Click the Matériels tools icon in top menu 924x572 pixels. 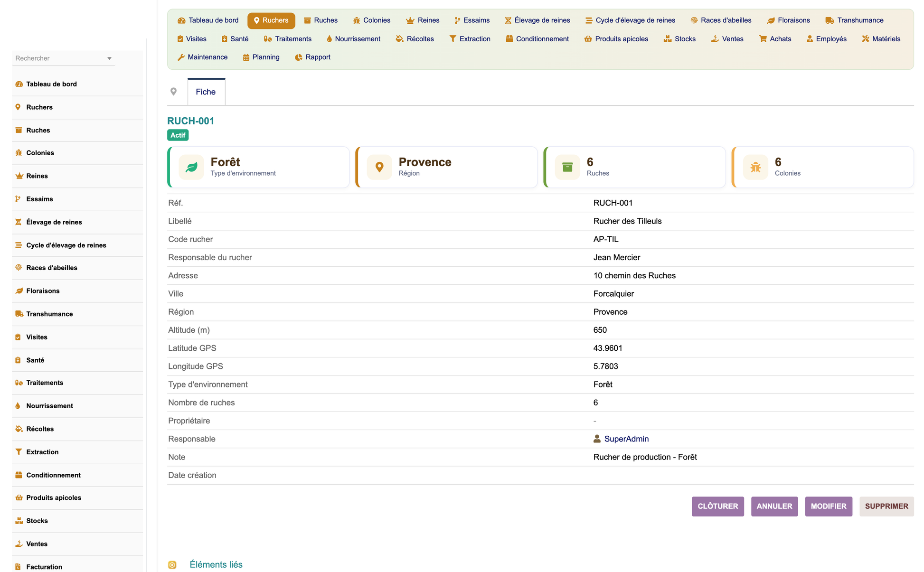tap(866, 39)
